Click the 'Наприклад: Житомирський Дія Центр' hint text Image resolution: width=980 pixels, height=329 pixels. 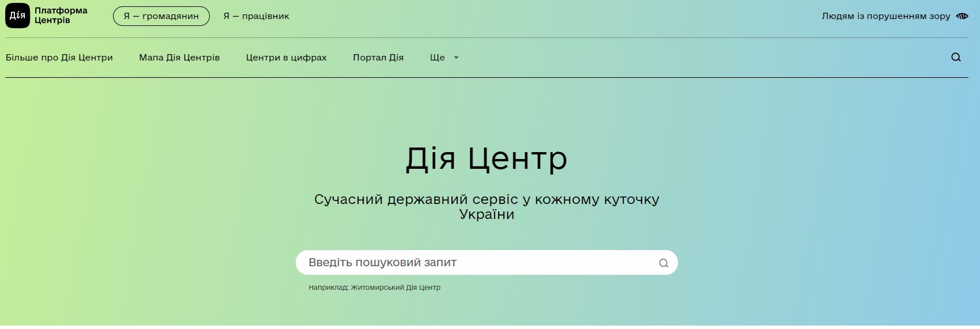(374, 288)
